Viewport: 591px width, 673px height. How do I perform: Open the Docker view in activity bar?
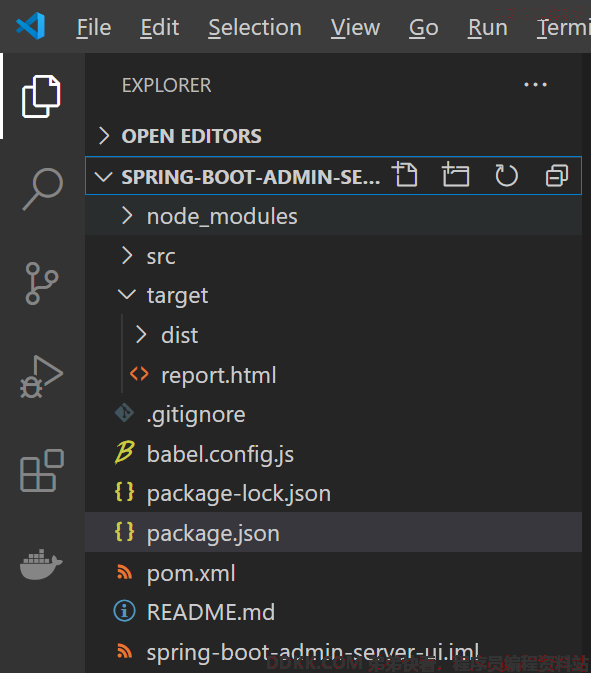click(x=41, y=564)
